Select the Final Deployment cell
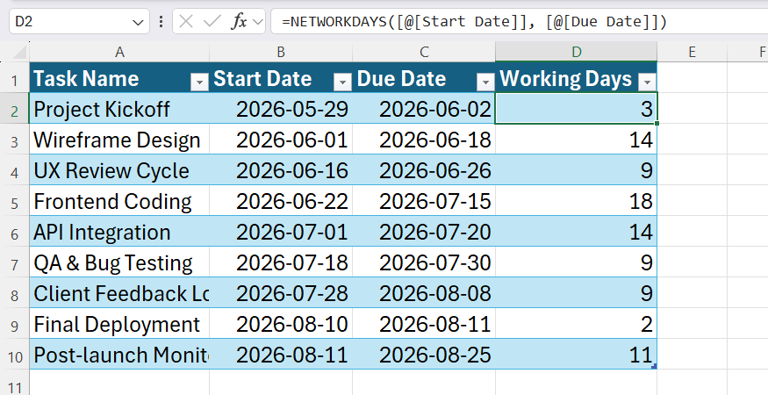 coord(120,324)
